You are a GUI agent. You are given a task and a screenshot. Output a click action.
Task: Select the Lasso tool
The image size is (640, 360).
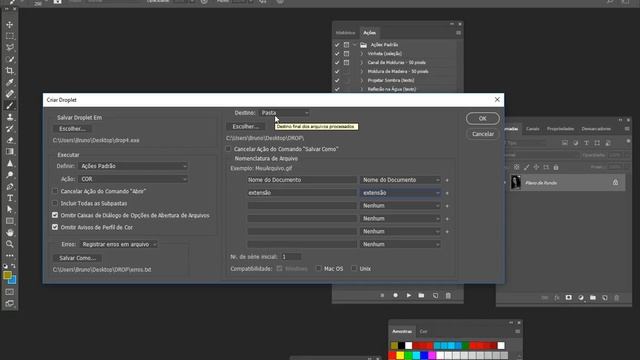click(9, 47)
